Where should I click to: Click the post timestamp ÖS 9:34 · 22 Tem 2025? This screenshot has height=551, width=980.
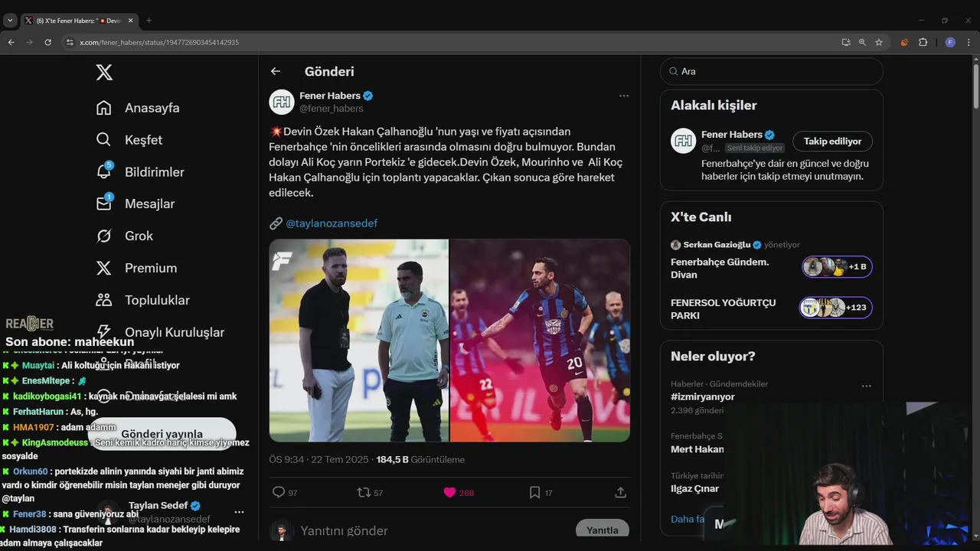pyautogui.click(x=319, y=460)
